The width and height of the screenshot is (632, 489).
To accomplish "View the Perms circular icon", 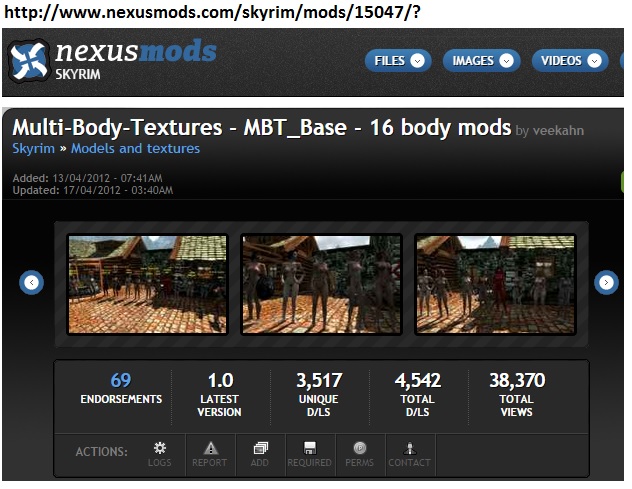I will (x=360, y=448).
